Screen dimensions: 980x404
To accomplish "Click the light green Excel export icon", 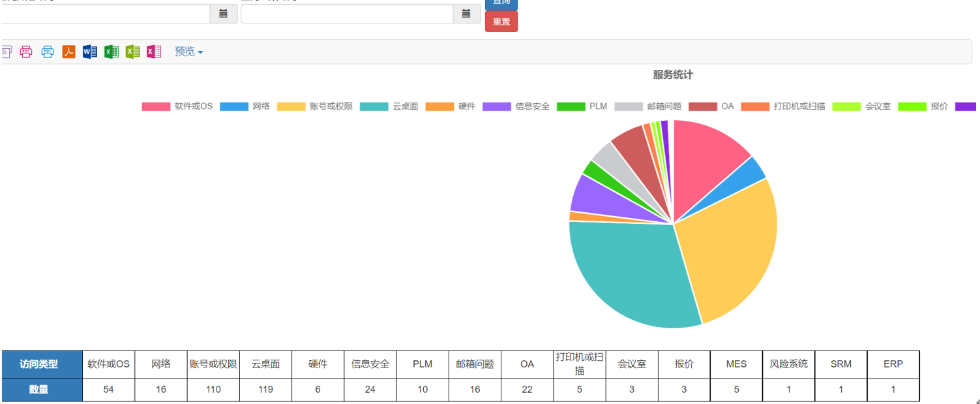I will tap(133, 52).
